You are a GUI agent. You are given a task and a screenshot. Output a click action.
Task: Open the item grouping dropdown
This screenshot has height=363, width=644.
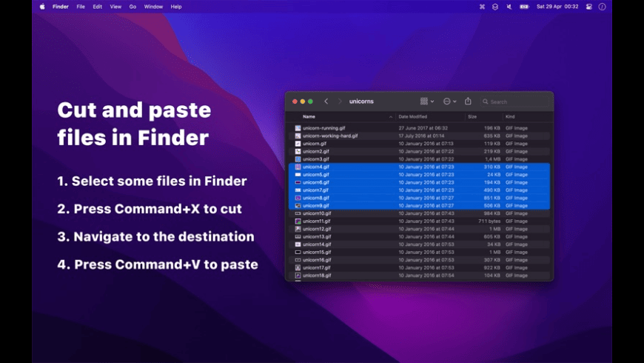coord(427,101)
